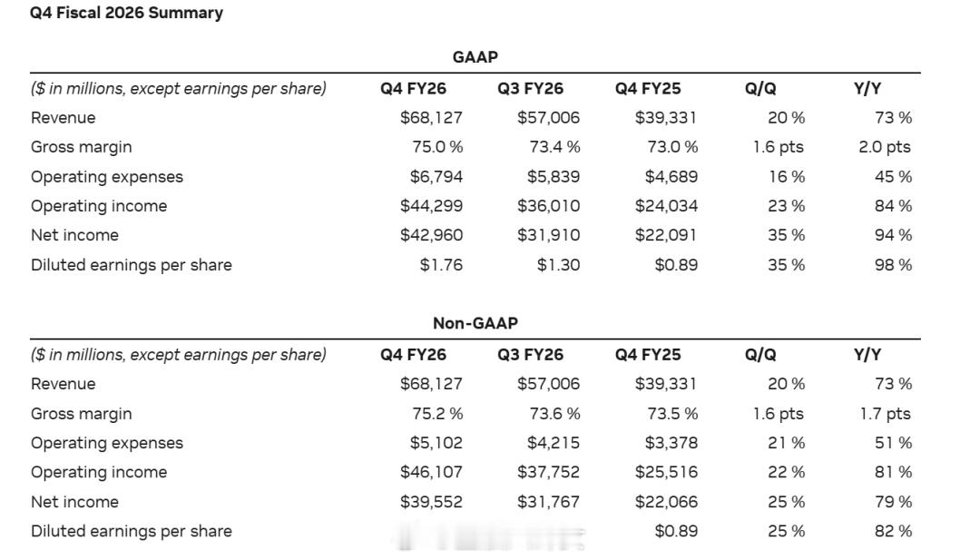Select GAAP EPS Y/Y 98 % cell

(893, 265)
